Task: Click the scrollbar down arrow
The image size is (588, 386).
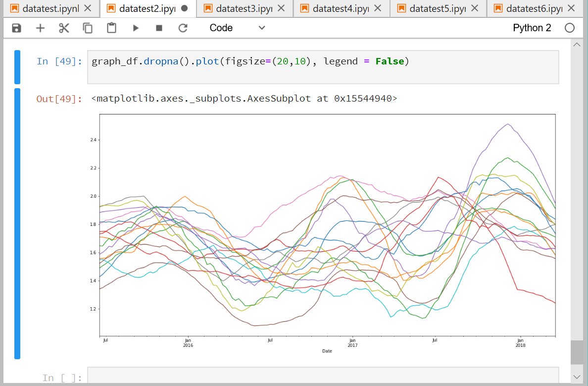Action: (x=577, y=377)
